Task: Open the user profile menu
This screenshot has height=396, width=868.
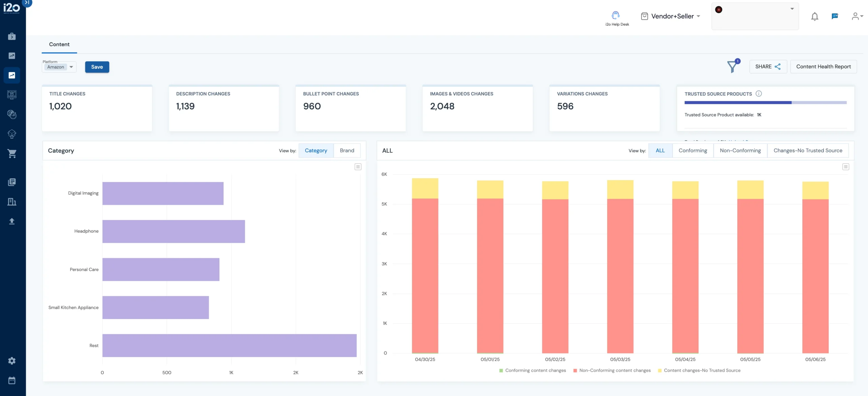Action: 857,16
